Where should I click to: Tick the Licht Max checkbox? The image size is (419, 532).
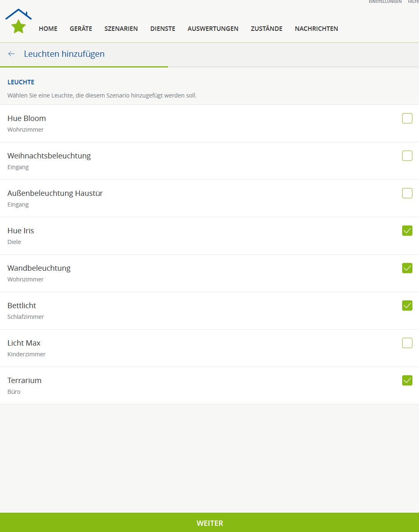(x=407, y=343)
